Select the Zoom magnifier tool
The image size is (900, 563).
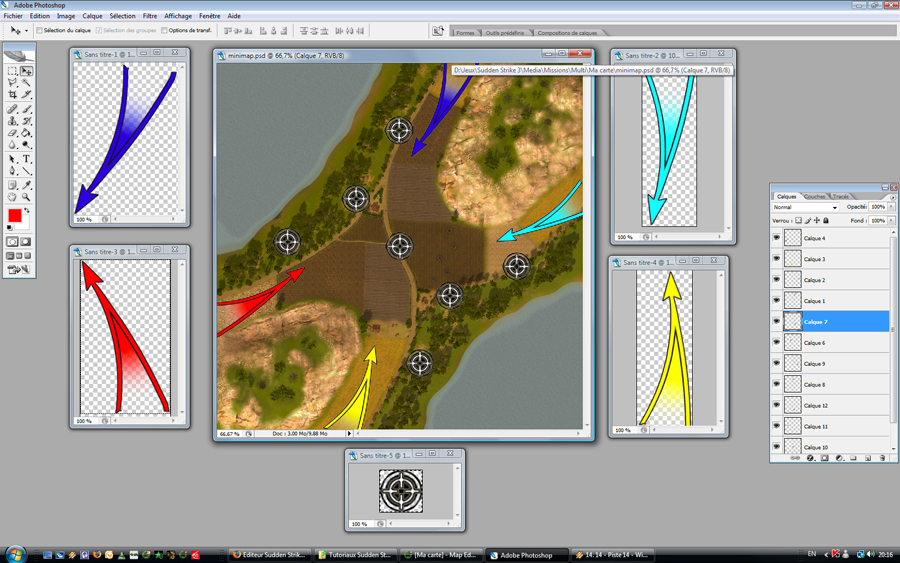(26, 197)
